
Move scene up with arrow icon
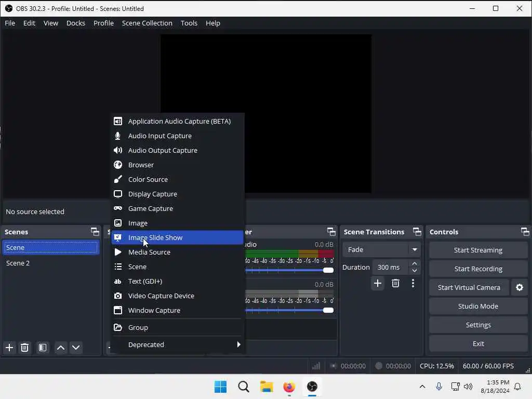(x=61, y=348)
